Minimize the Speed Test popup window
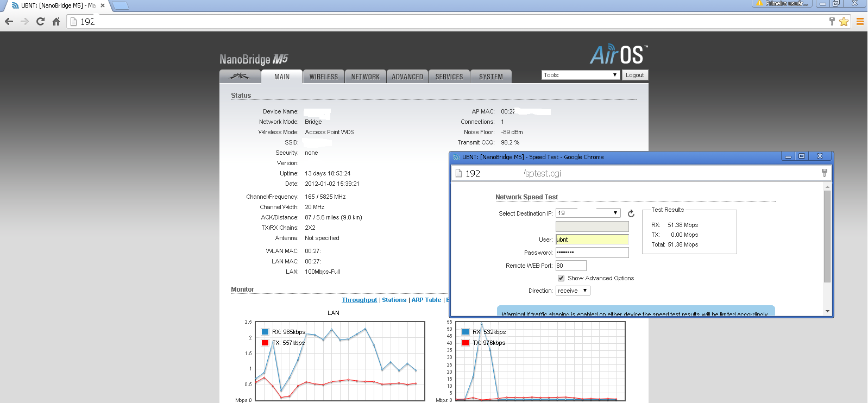868x403 pixels. tap(788, 156)
